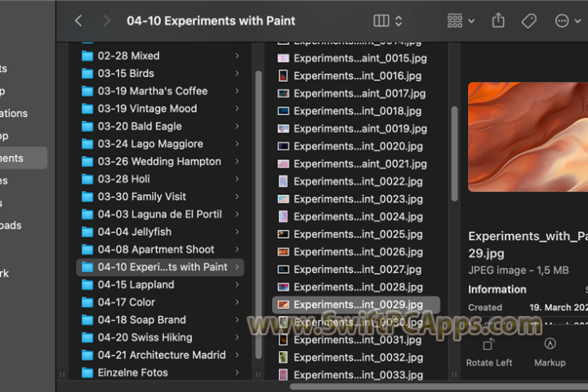Click the preview column divider handle
588x392 pixels.
point(454,374)
